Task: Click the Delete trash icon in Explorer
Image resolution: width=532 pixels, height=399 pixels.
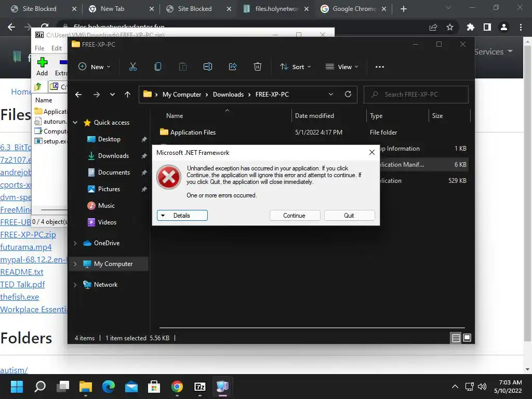Action: (258, 67)
